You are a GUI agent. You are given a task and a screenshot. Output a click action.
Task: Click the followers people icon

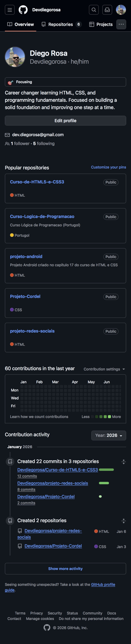(7, 143)
